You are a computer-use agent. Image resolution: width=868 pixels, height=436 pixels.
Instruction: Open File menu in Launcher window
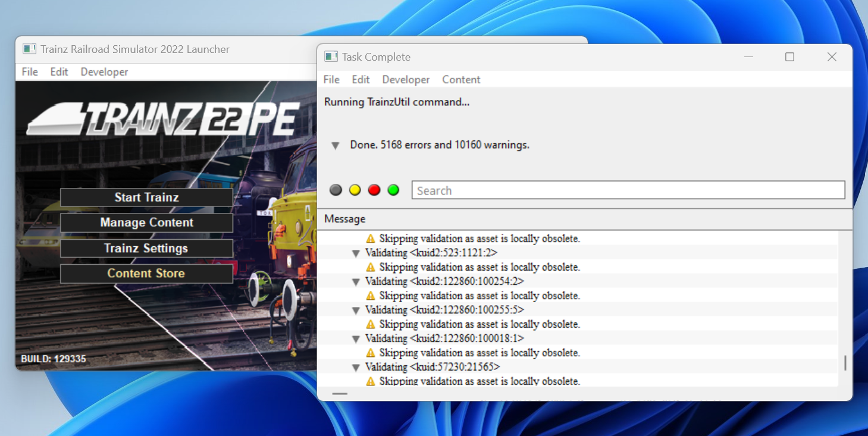tap(30, 72)
